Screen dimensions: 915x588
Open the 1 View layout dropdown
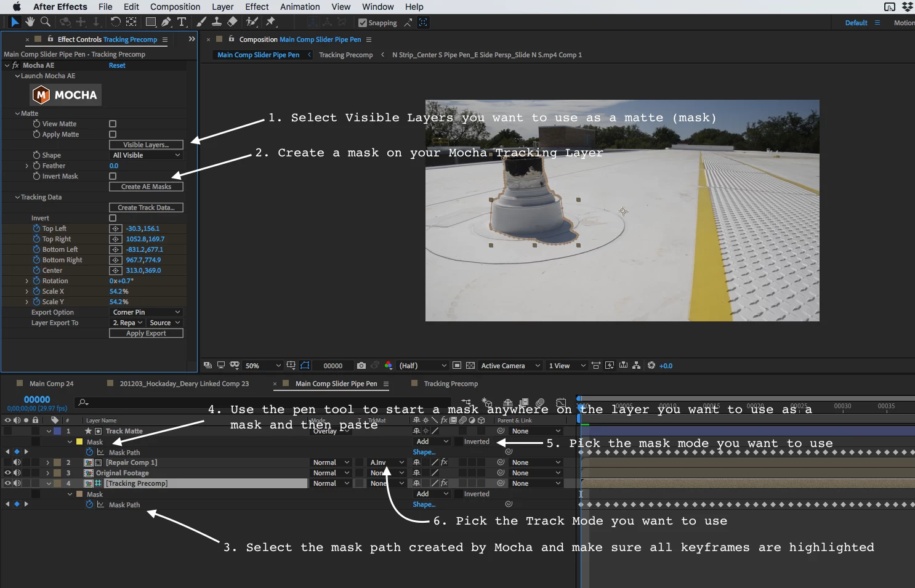[x=566, y=366]
